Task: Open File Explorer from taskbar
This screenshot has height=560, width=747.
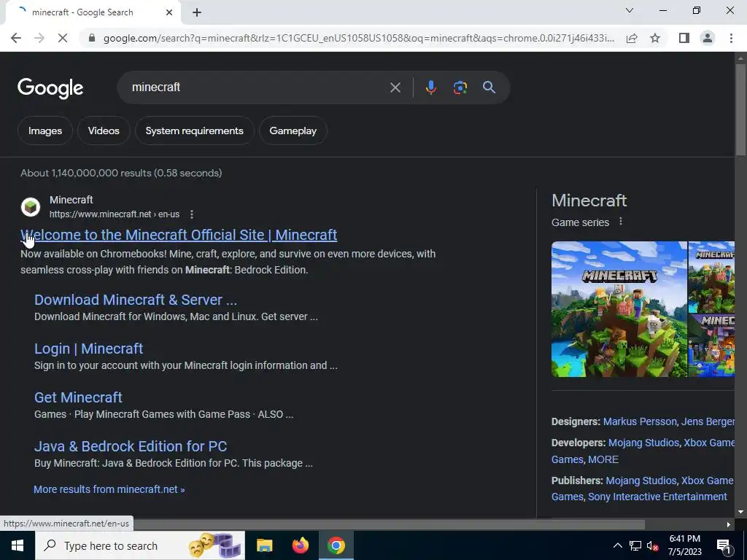Action: [x=264, y=545]
